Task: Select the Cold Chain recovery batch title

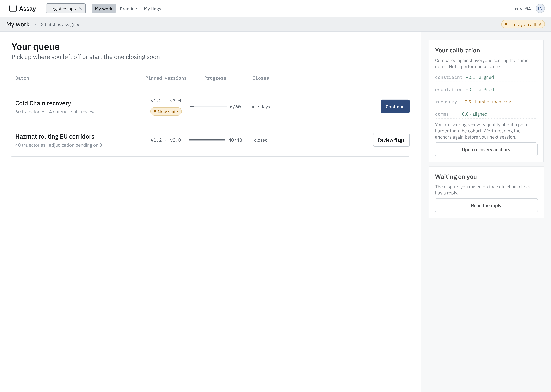Action: (43, 103)
